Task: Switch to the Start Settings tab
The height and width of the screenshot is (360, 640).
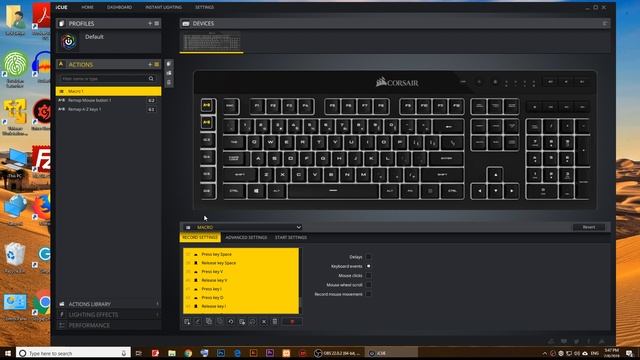Action: [291, 238]
